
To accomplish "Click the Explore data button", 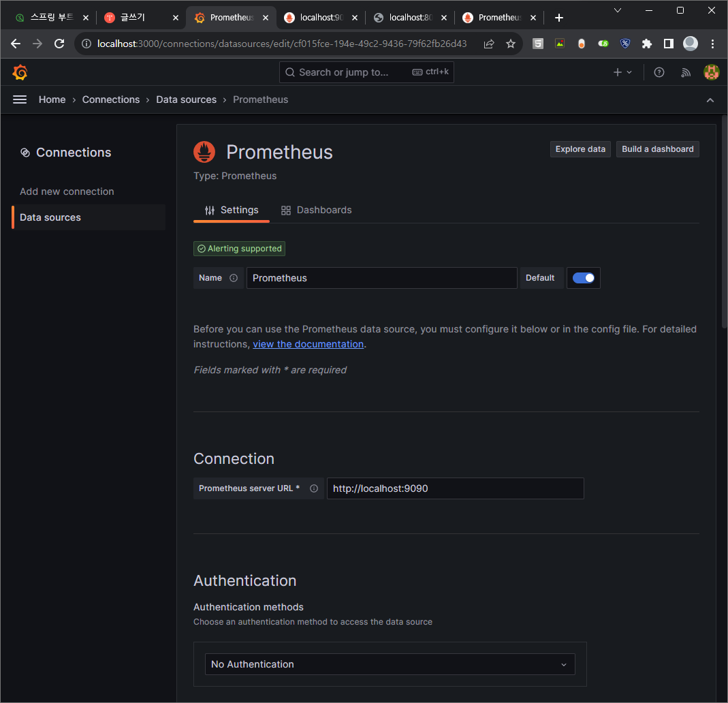I will (580, 149).
